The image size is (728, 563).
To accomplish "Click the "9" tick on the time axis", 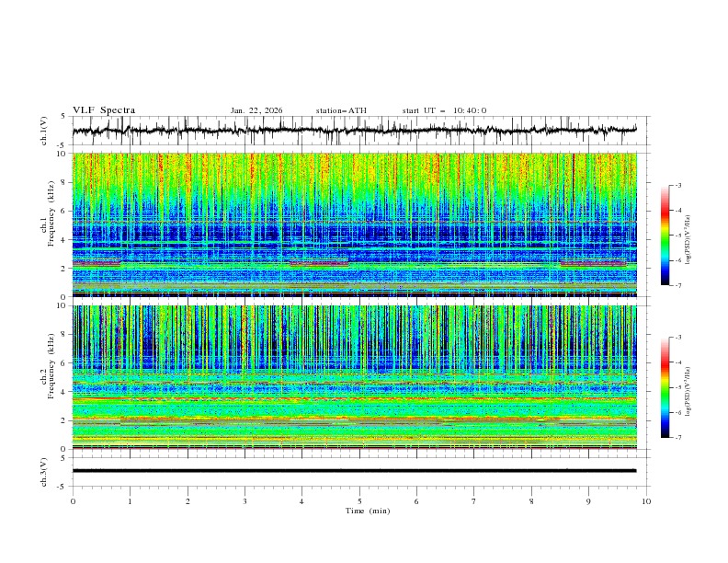I will click(x=588, y=501).
